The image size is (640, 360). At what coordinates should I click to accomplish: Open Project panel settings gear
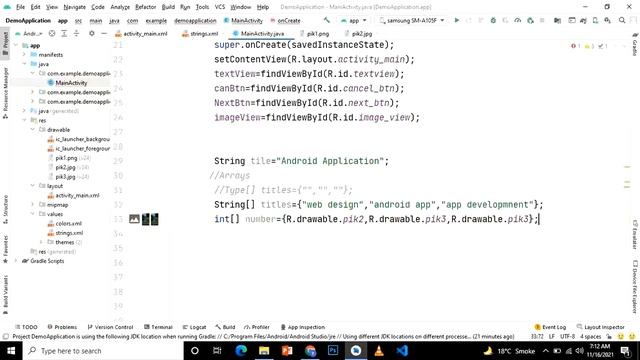[91, 33]
